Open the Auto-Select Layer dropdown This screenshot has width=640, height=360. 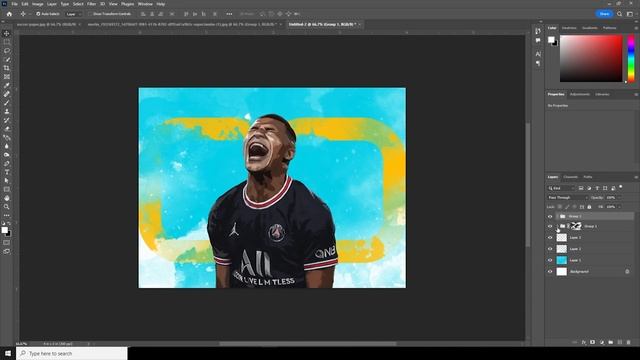73,14
